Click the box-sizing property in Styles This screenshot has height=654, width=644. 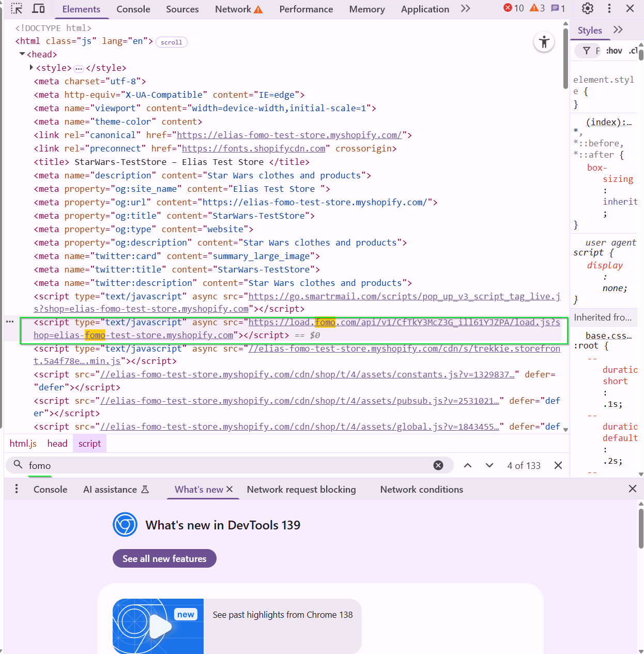pos(610,173)
